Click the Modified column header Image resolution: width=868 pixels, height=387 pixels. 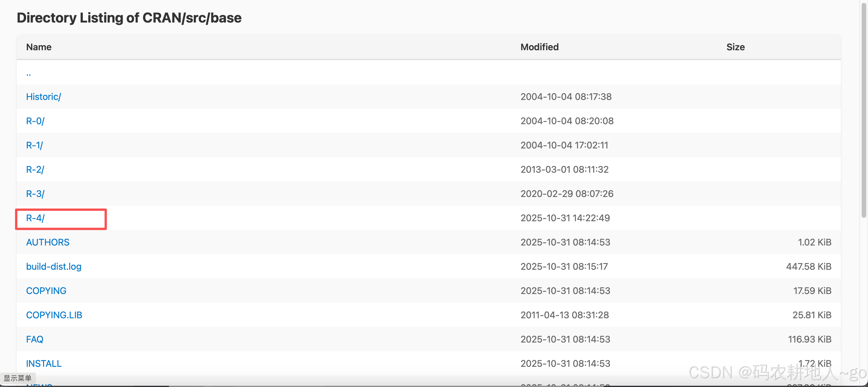pos(539,47)
